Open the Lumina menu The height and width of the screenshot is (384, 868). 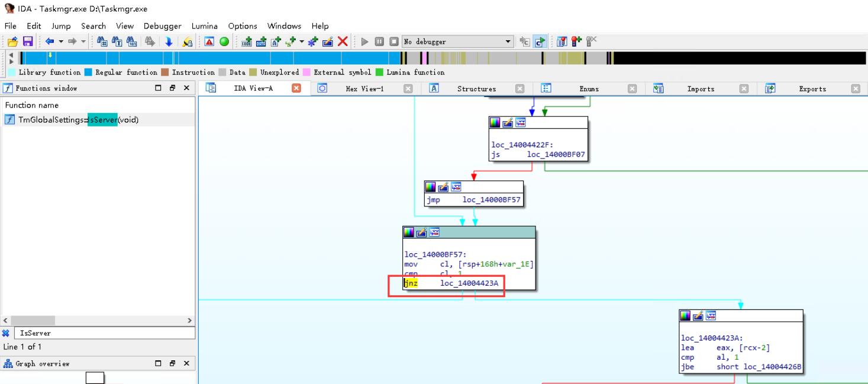pyautogui.click(x=205, y=26)
